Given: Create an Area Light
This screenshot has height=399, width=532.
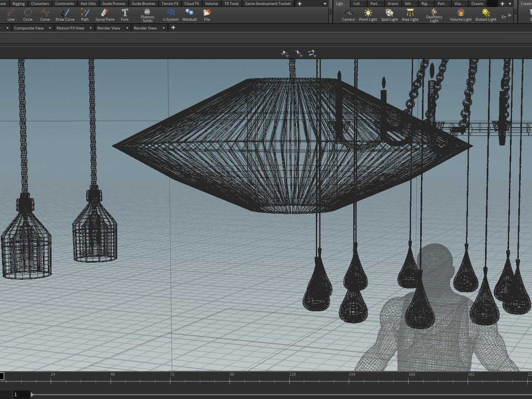Looking at the screenshot, I should pos(410,15).
